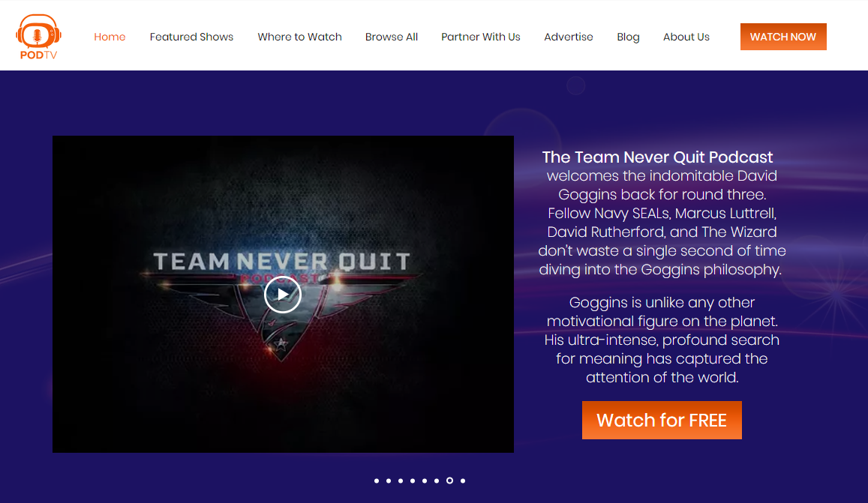The image size is (868, 503).
Task: Select the fourth carousel slide dot
Action: pos(413,481)
